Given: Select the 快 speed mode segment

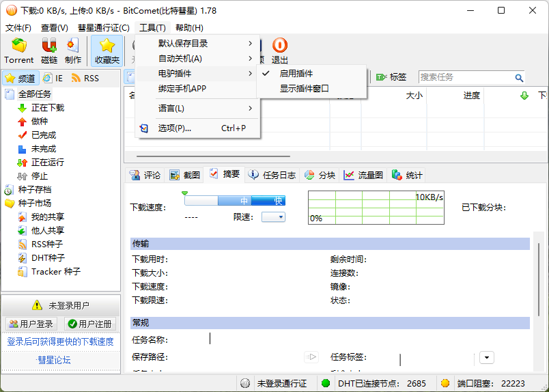Looking at the screenshot, I should (x=277, y=201).
